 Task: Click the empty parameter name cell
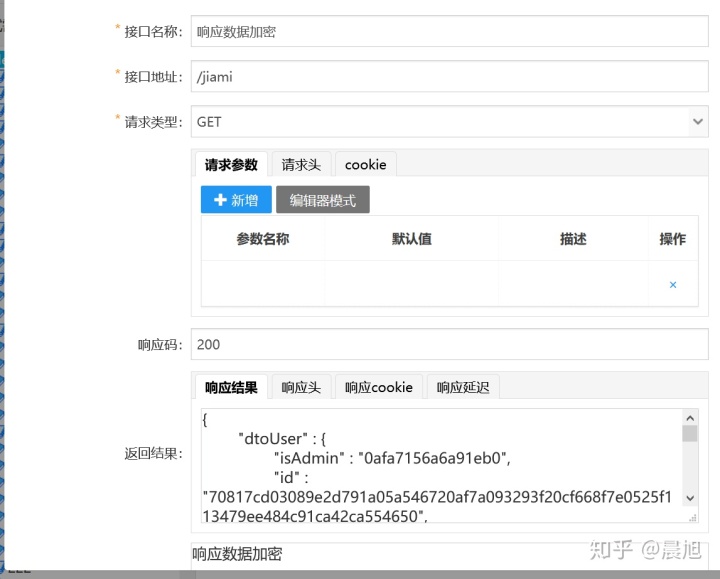click(263, 284)
